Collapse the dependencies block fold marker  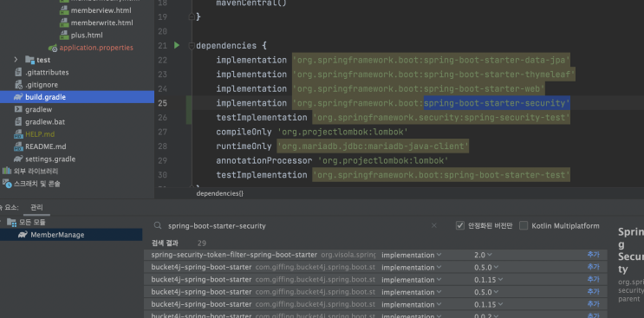[192, 46]
